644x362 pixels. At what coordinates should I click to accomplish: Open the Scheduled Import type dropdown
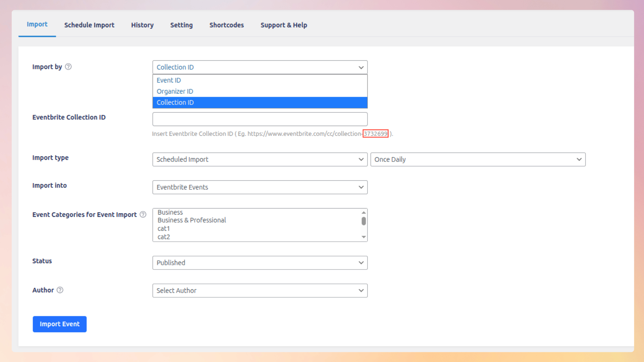260,159
